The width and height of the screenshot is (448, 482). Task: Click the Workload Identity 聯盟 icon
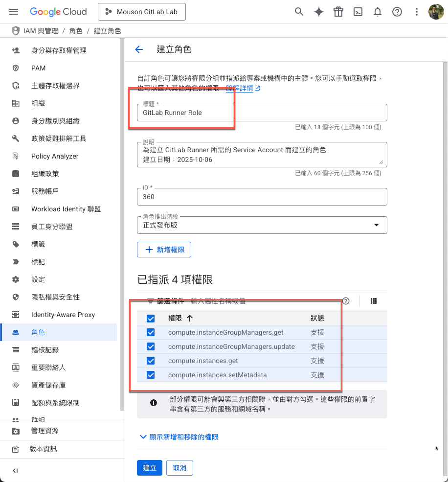click(x=15, y=209)
